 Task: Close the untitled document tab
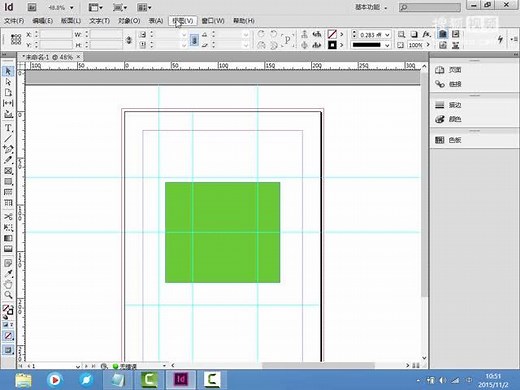(x=78, y=57)
